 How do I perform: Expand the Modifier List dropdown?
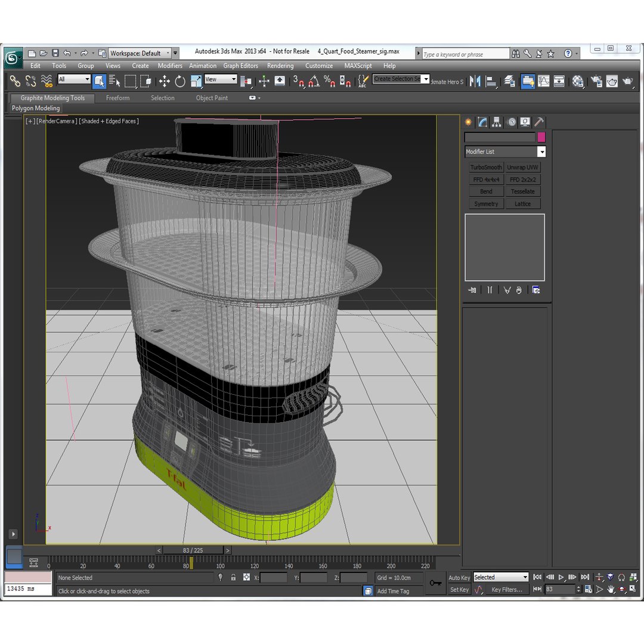505,151
